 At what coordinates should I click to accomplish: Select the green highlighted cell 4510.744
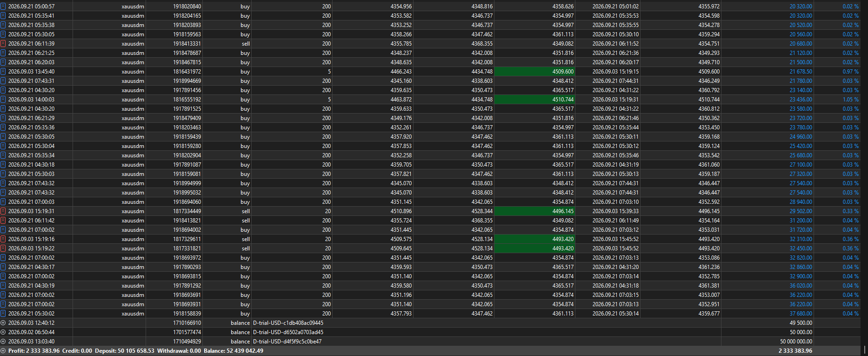pos(534,99)
